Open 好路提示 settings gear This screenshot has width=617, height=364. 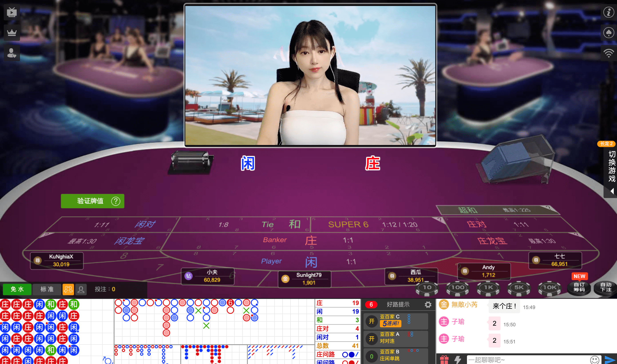pos(428,304)
